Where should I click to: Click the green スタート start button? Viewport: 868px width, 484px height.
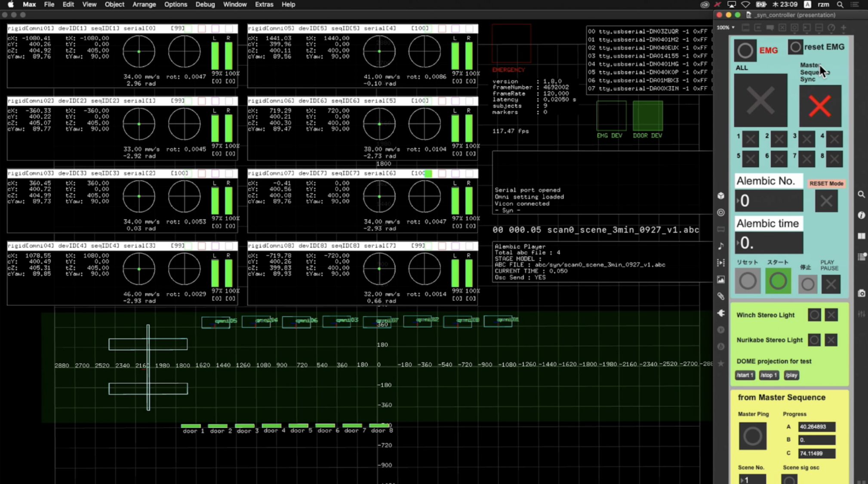coord(778,281)
